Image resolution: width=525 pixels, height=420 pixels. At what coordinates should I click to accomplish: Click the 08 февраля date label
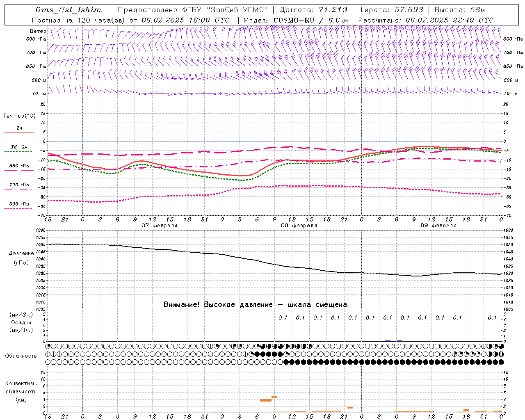coord(299,226)
